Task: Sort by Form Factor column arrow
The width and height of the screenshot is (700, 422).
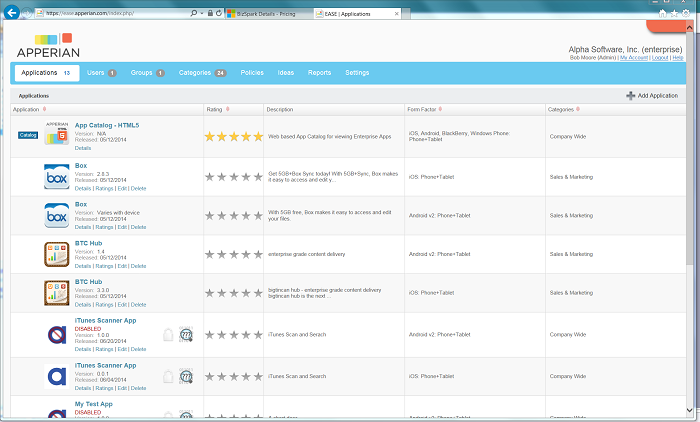Action: tap(440, 109)
